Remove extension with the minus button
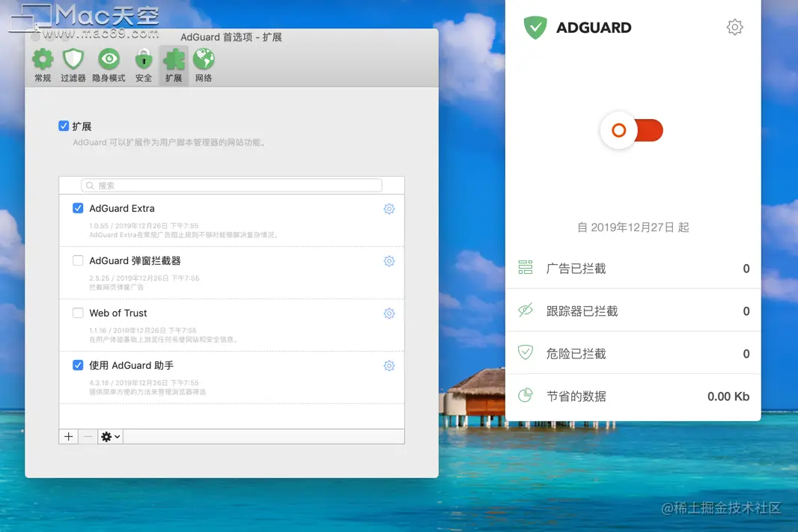Image resolution: width=798 pixels, height=532 pixels. pos(88,436)
